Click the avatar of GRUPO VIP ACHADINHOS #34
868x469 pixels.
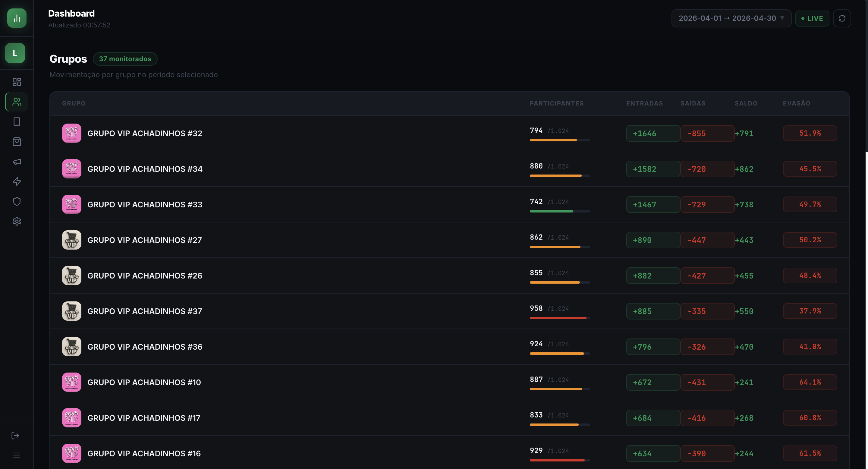click(71, 169)
